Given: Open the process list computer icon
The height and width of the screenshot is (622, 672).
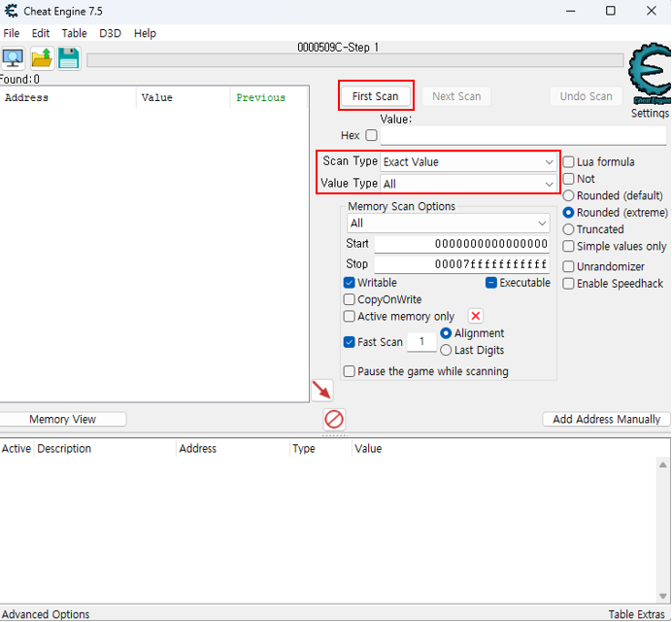Looking at the screenshot, I should tap(13, 58).
